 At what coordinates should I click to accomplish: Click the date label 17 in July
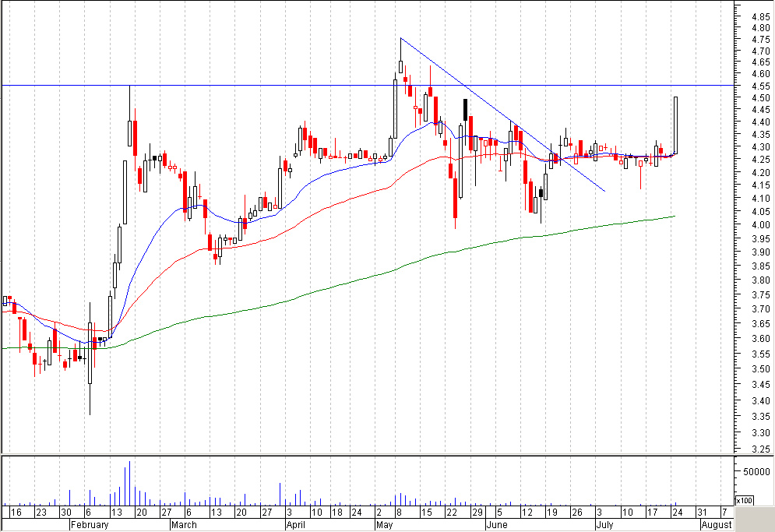pos(653,513)
